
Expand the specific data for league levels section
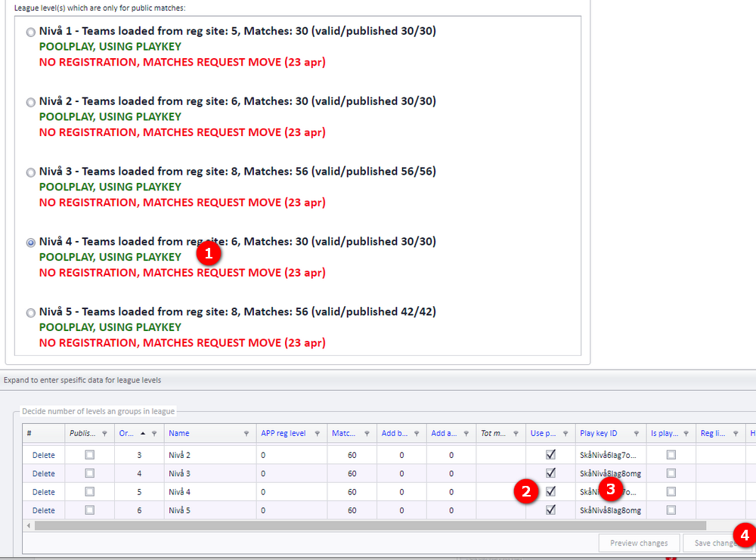click(x=82, y=380)
